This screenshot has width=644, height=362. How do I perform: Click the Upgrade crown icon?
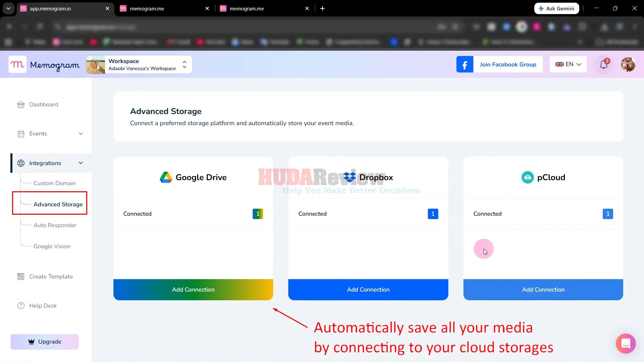coord(31,342)
